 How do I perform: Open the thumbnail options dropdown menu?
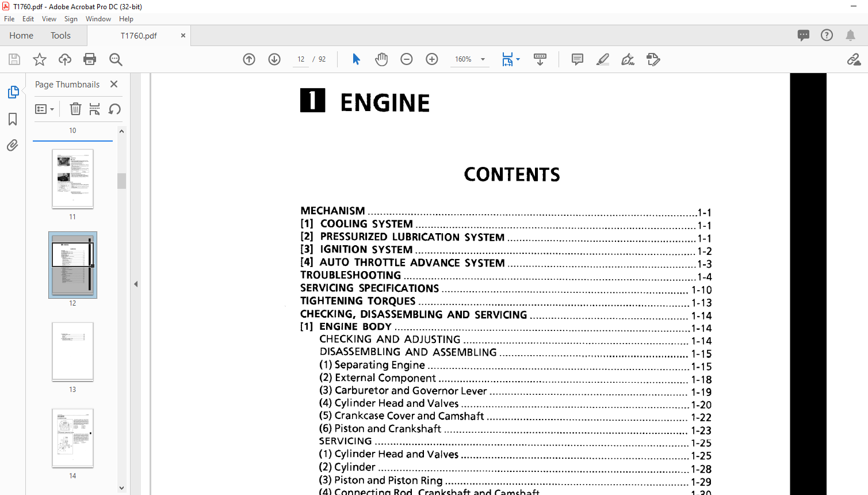(44, 109)
